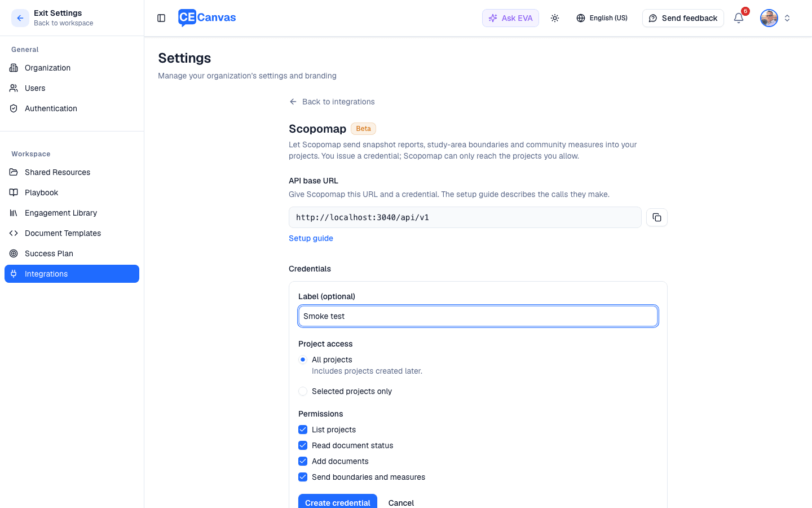
Task: Click the Credentials section label
Action: coord(310,269)
